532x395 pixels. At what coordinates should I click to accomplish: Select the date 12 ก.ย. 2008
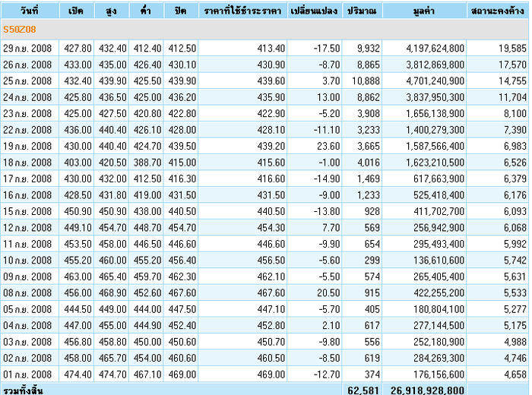(27, 228)
